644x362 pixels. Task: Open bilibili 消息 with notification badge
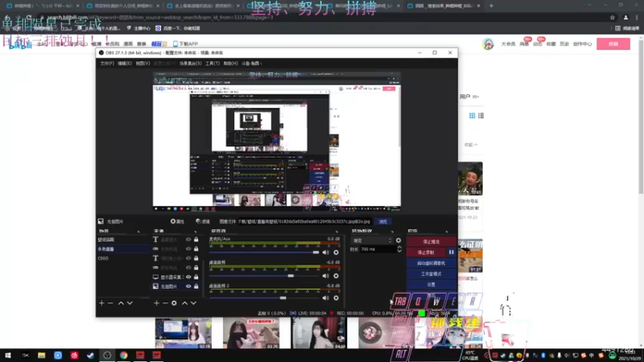tap(525, 43)
